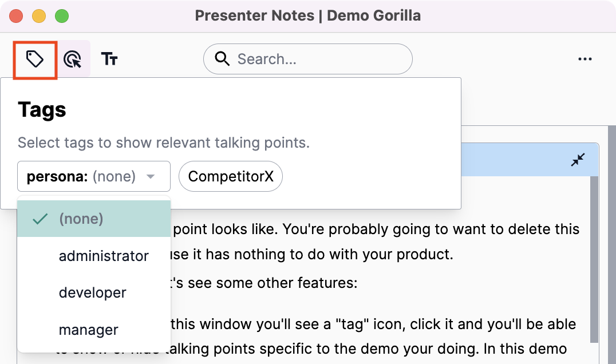Maximize the window with green button
616x364 pixels.
pos(62,16)
